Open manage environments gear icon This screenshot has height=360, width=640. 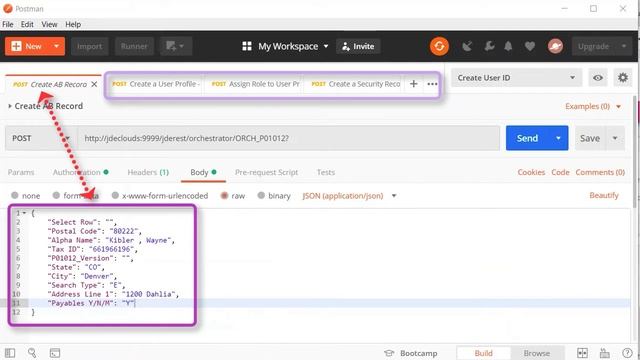click(623, 78)
